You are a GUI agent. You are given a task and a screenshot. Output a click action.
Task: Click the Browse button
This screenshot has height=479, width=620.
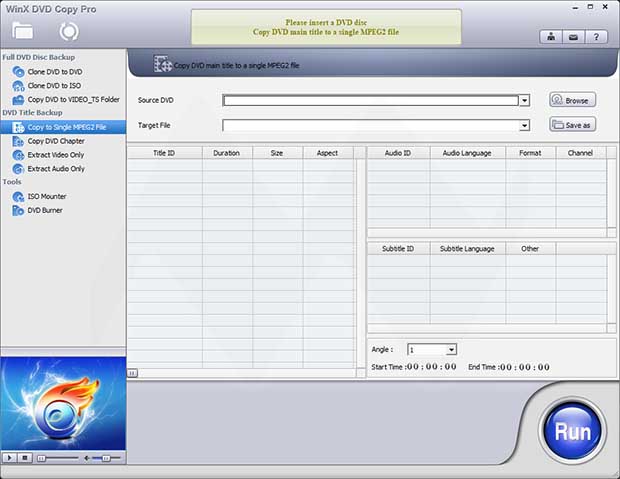[572, 100]
